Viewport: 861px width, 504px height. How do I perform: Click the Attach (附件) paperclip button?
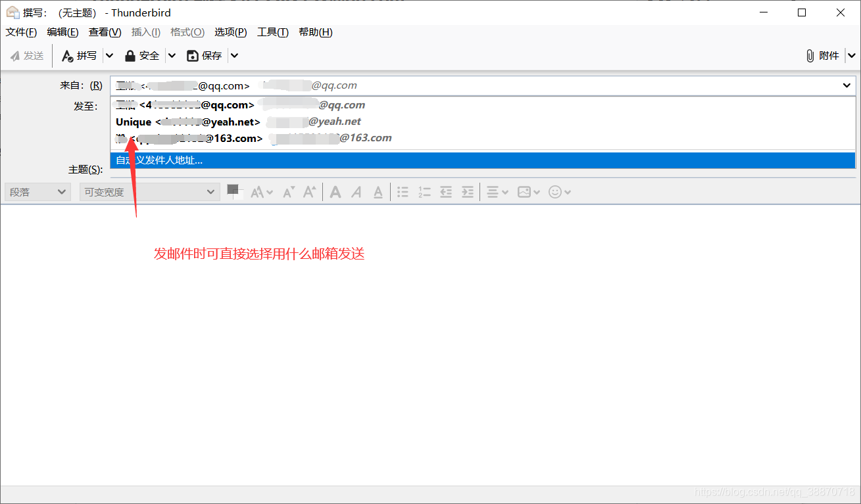[x=823, y=56]
